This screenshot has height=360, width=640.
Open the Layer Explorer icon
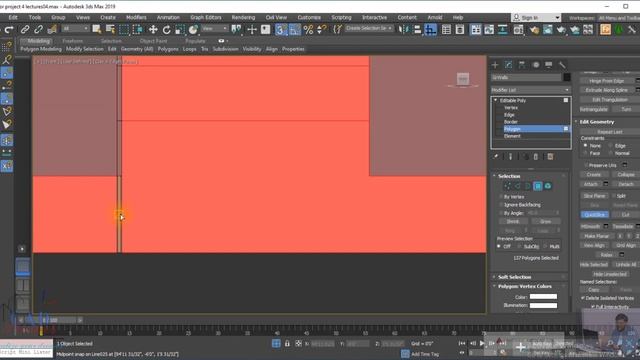pos(460,29)
